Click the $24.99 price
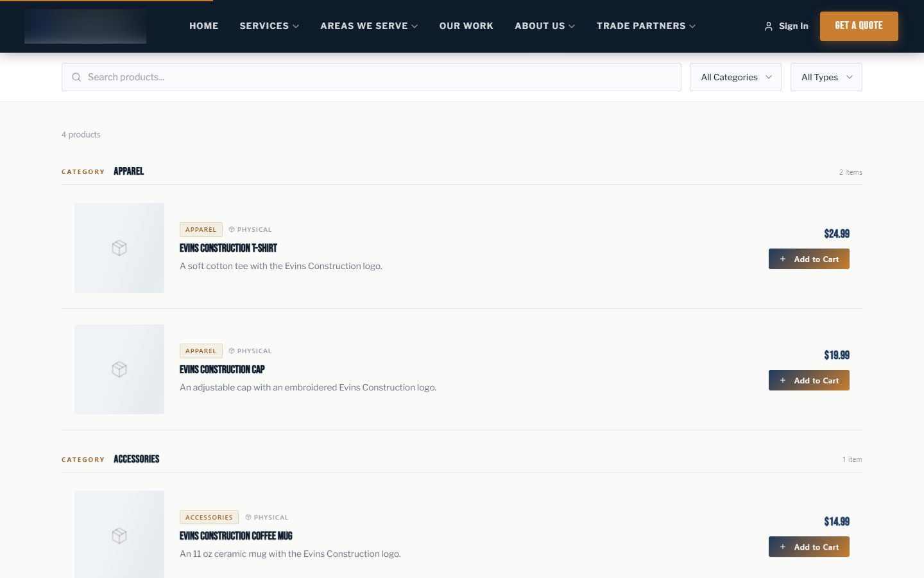Screen dimensions: 924x578 (x=837, y=234)
